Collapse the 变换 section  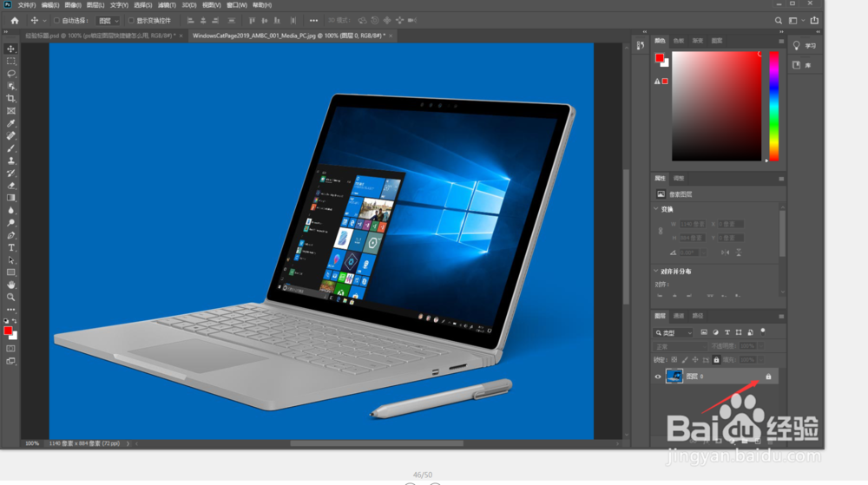(656, 209)
